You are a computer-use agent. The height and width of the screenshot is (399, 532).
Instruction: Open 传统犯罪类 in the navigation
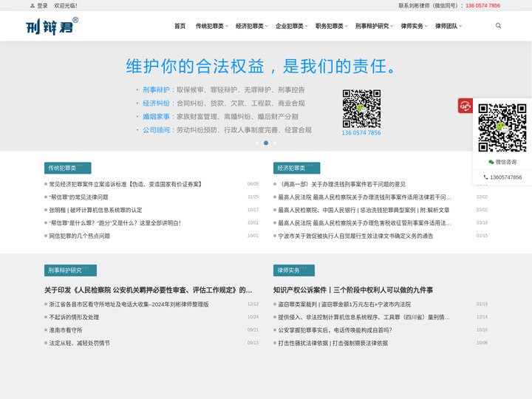tap(209, 26)
